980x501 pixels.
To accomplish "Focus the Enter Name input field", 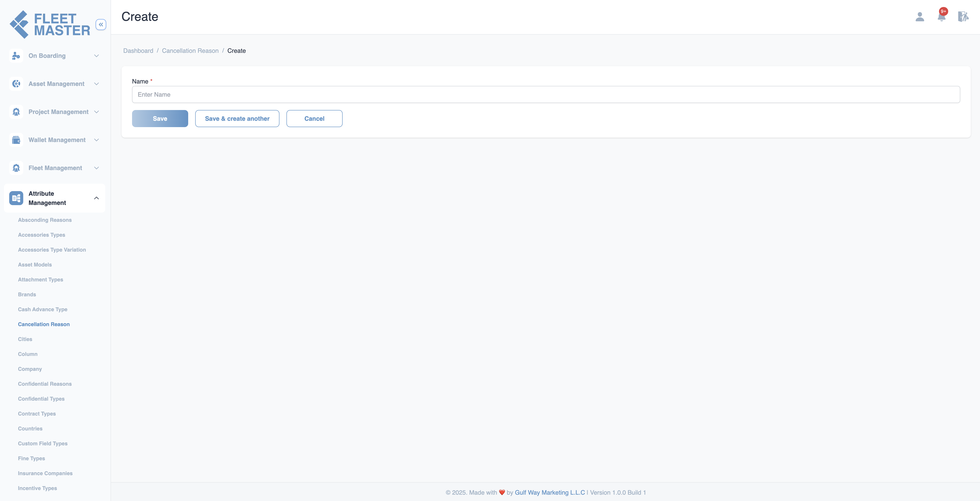I will (x=546, y=95).
